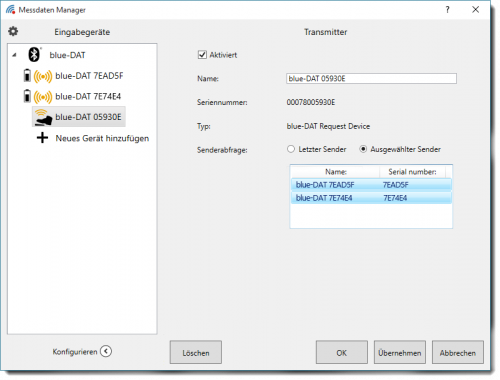Click the Konfigurieren label

coord(75,352)
